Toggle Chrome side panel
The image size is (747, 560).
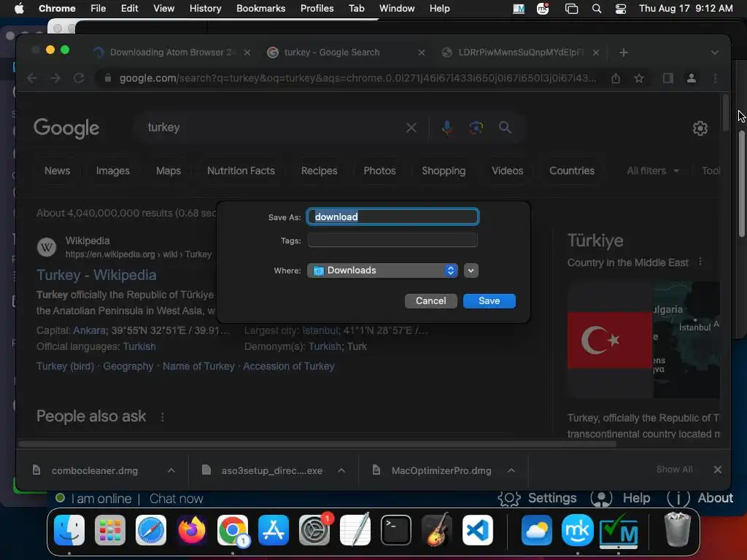(x=668, y=78)
